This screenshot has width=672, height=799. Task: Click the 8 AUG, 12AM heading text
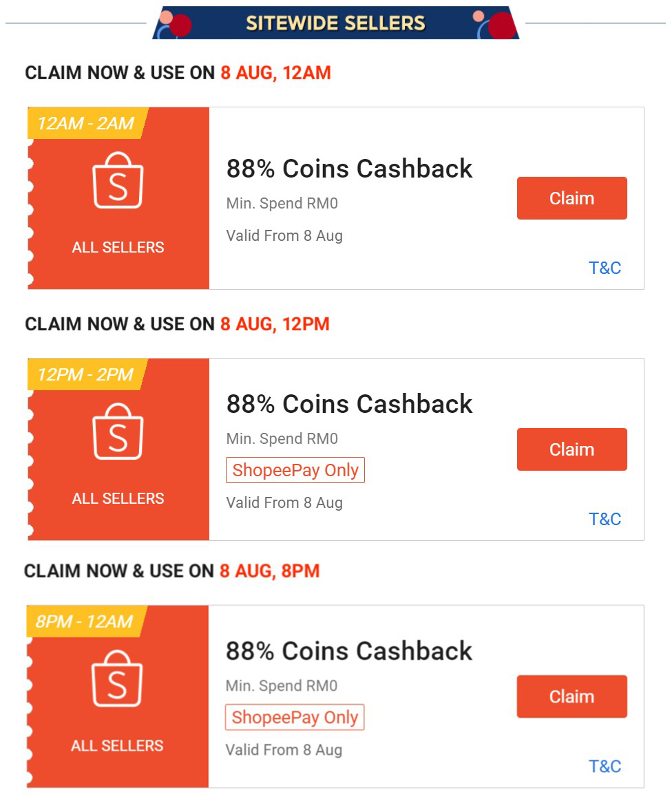tap(275, 73)
